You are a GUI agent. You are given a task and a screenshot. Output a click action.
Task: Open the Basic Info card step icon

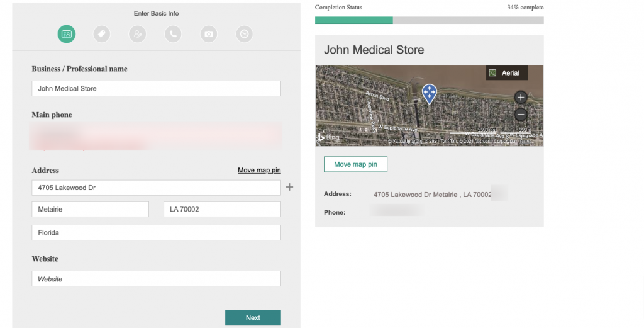pos(67,34)
